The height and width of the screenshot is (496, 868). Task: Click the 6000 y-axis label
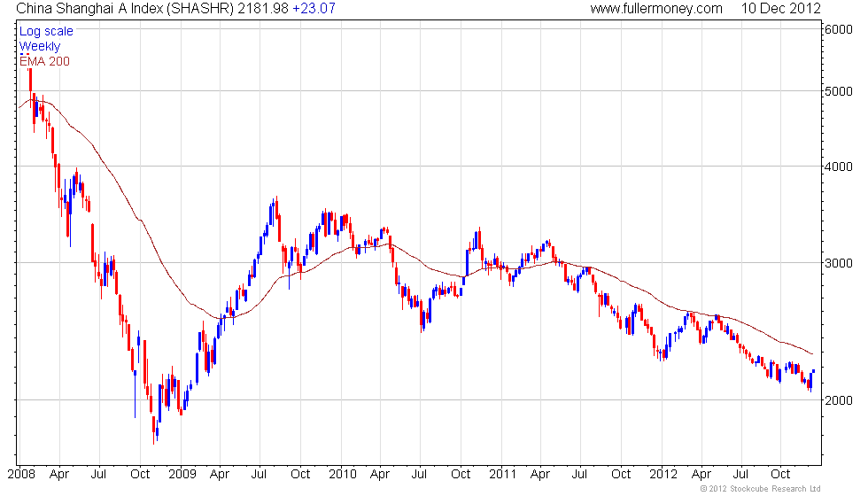(839, 30)
